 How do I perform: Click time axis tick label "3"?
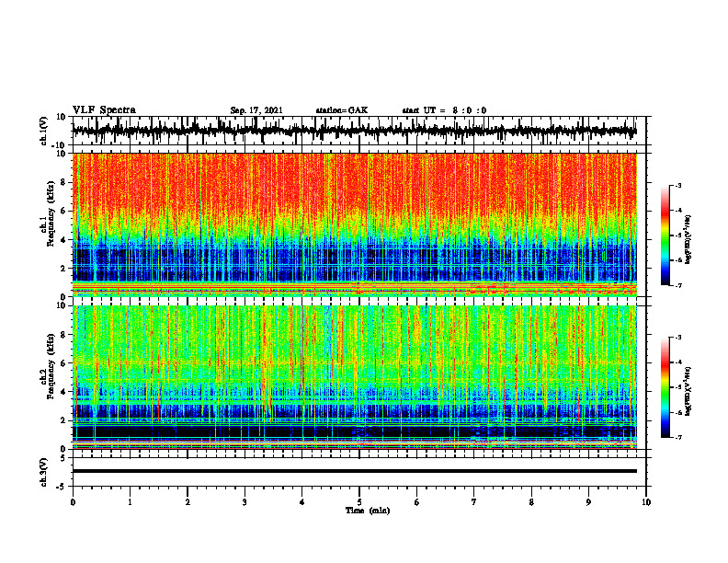[x=245, y=502]
